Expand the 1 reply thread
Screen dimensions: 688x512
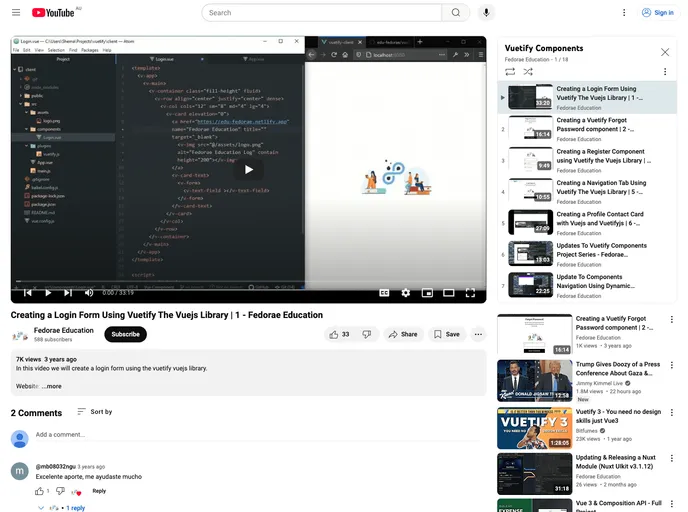point(61,508)
